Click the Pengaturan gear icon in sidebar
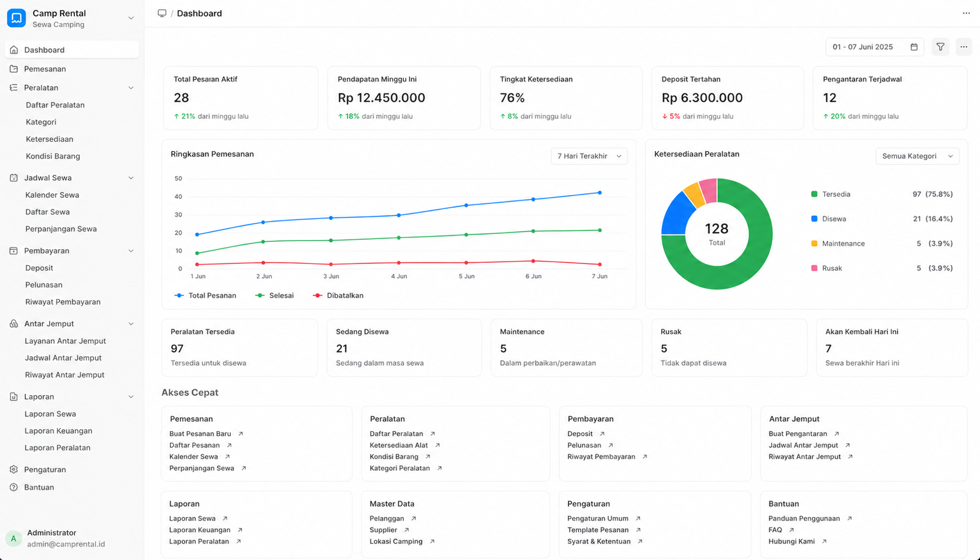 (x=14, y=469)
